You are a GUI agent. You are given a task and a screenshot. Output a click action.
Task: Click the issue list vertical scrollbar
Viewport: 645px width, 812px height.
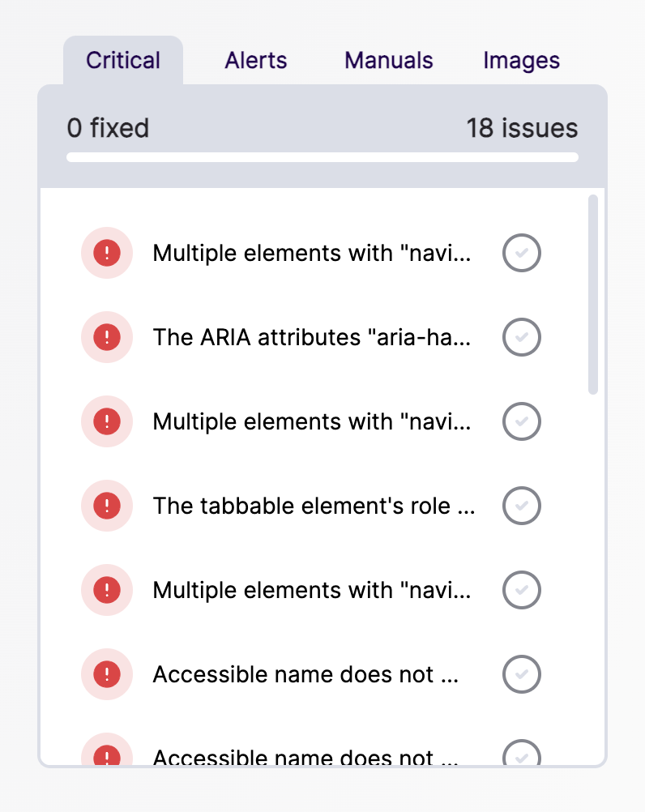(x=593, y=295)
